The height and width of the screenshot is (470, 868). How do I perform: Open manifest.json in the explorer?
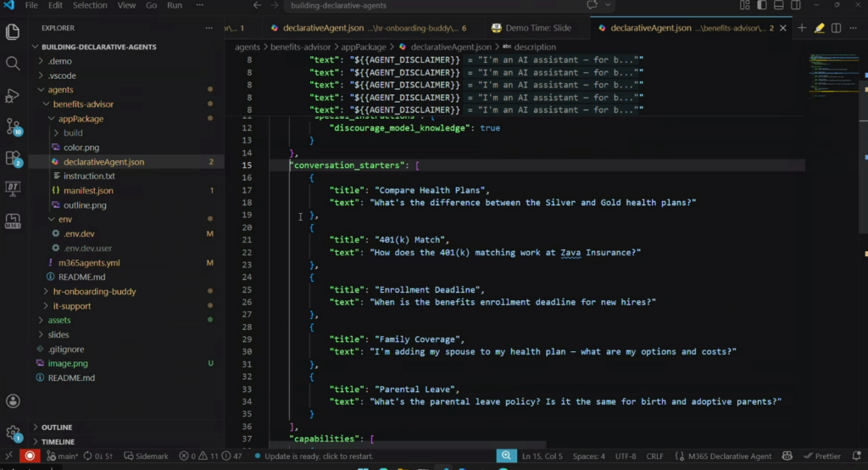[88, 191]
